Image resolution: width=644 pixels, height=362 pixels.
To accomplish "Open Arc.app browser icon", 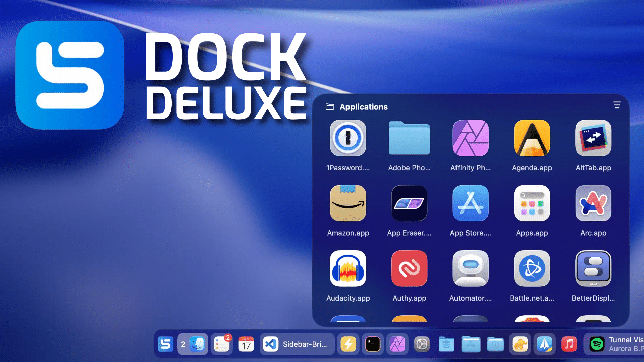I will (x=593, y=203).
